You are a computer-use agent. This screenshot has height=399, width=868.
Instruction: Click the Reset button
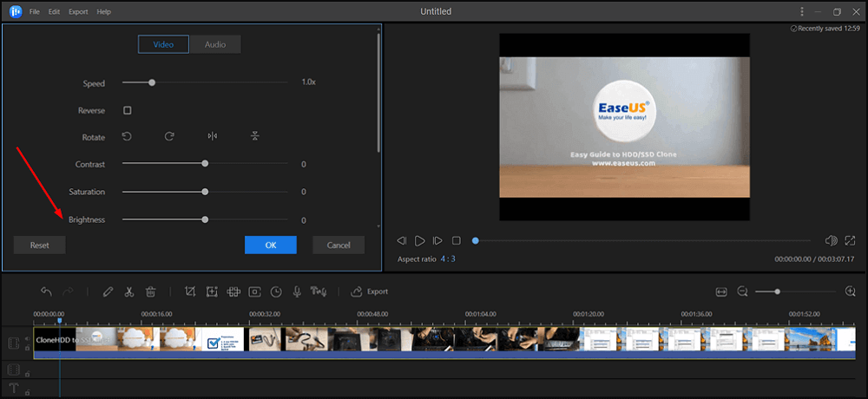[40, 245]
